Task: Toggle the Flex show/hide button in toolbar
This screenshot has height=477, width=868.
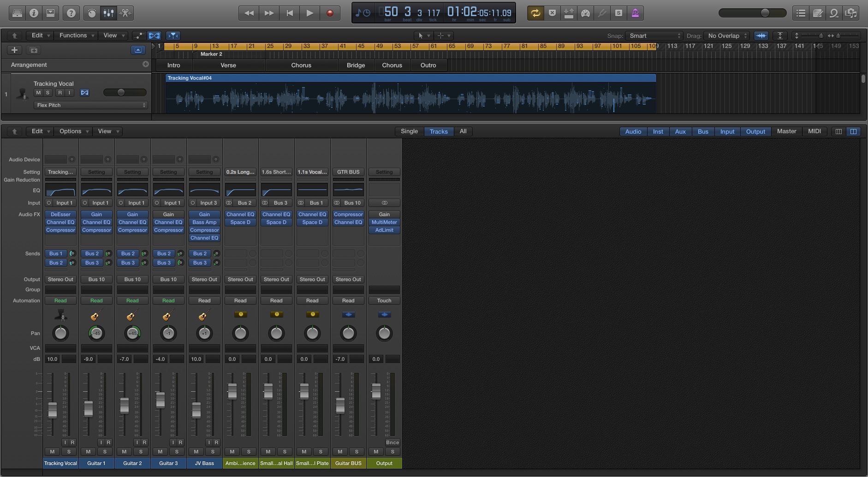Action: coord(154,35)
